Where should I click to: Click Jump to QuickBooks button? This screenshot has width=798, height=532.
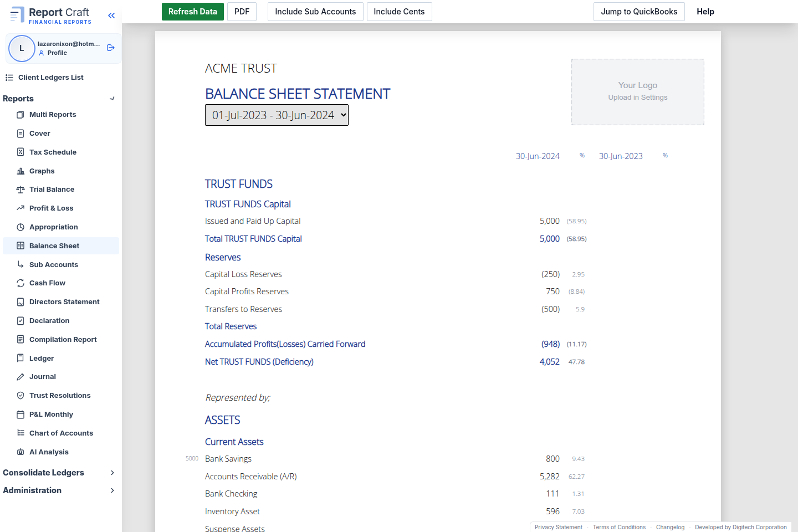(639, 12)
